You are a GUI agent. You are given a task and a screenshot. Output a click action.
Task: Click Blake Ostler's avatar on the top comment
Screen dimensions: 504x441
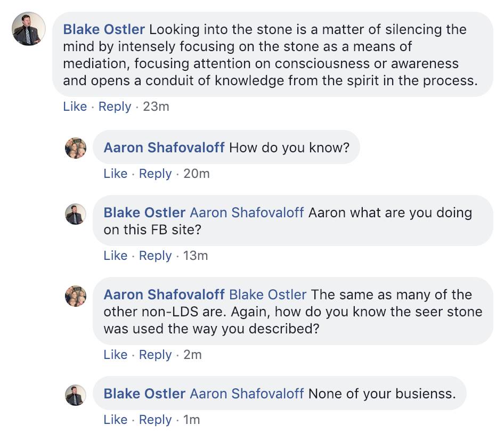(x=29, y=29)
